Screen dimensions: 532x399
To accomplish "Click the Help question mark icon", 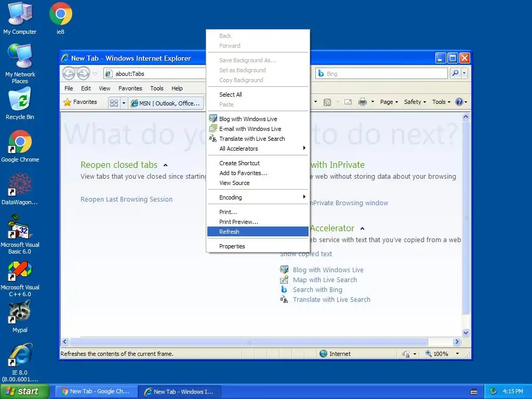I will (459, 102).
